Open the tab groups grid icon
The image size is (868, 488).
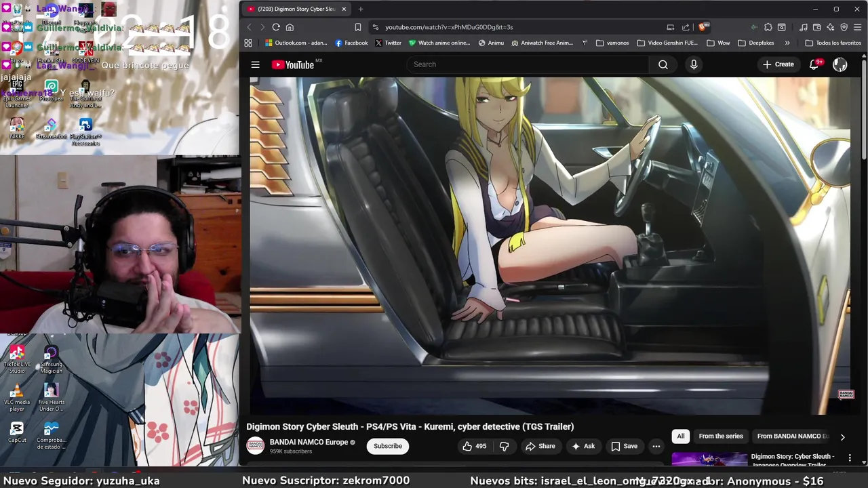point(248,43)
